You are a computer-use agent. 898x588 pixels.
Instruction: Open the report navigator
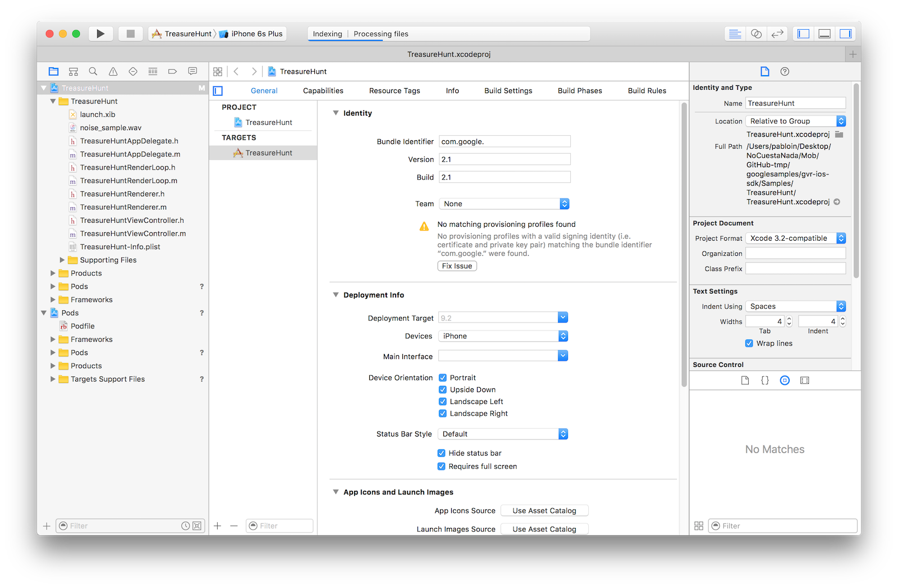click(193, 71)
